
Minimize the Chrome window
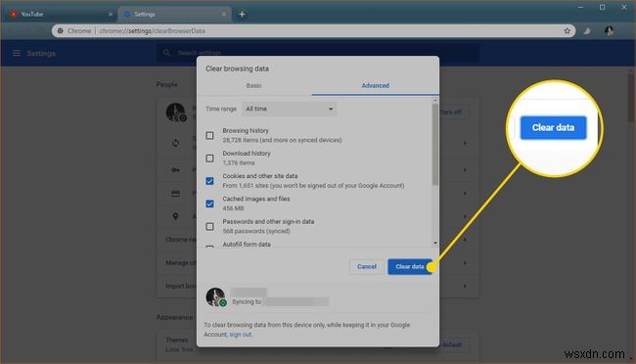coord(580,7)
